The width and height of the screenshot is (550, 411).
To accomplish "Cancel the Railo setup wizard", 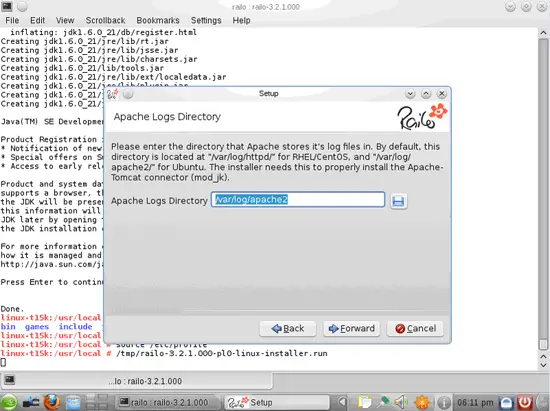I will point(415,329).
